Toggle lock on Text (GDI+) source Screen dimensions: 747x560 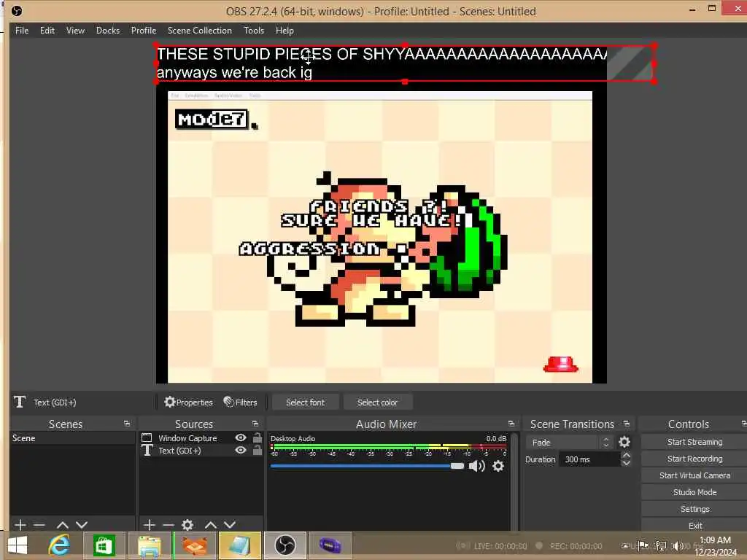click(x=258, y=450)
